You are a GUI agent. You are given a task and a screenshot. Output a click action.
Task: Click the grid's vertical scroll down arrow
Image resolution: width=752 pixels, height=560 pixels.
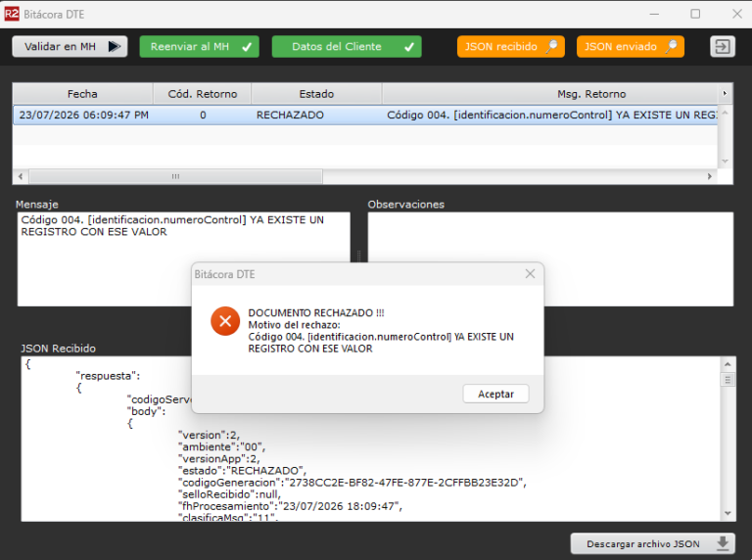(726, 162)
